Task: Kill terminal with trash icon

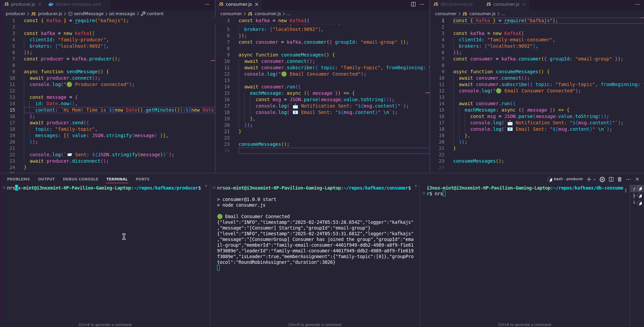Action: [620, 179]
